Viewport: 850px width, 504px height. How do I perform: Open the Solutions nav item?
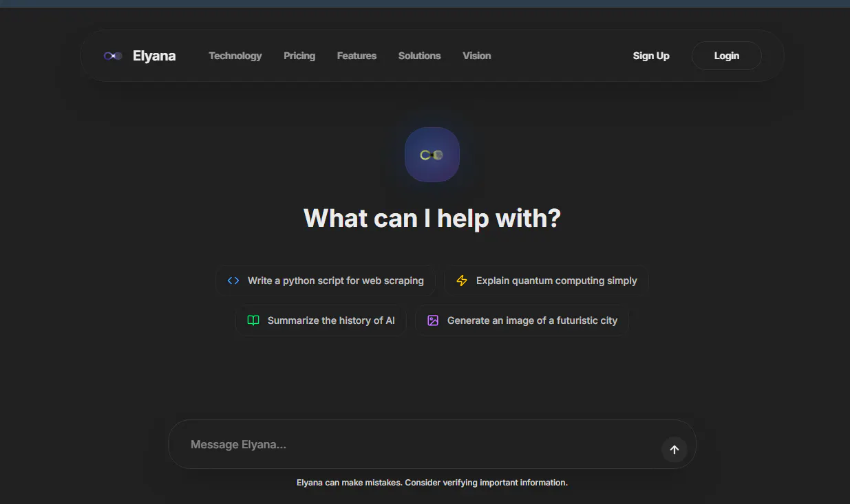pos(419,56)
